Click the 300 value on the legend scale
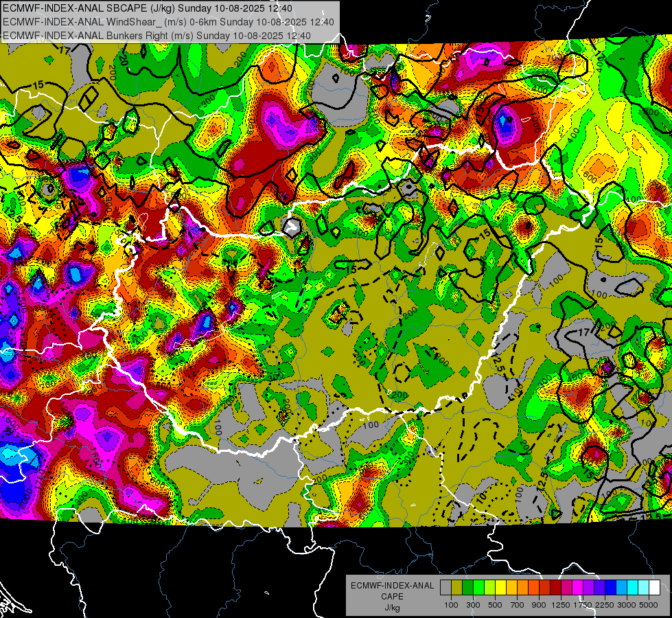 click(x=473, y=605)
